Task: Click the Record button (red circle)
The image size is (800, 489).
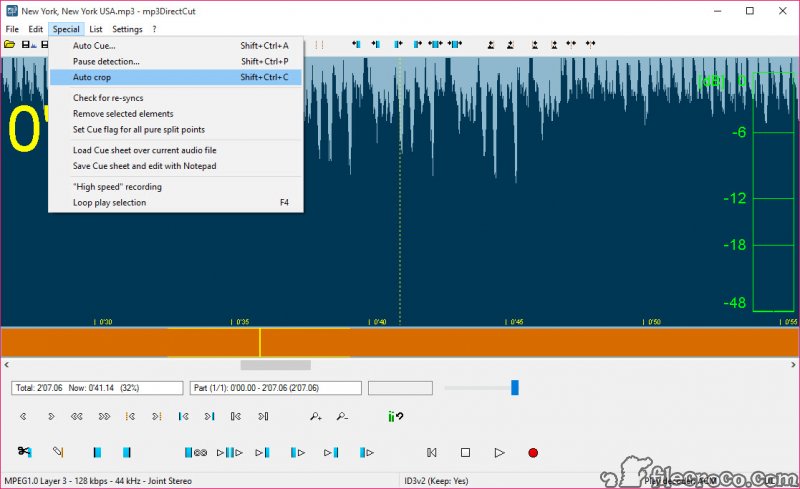Action: pos(532,453)
